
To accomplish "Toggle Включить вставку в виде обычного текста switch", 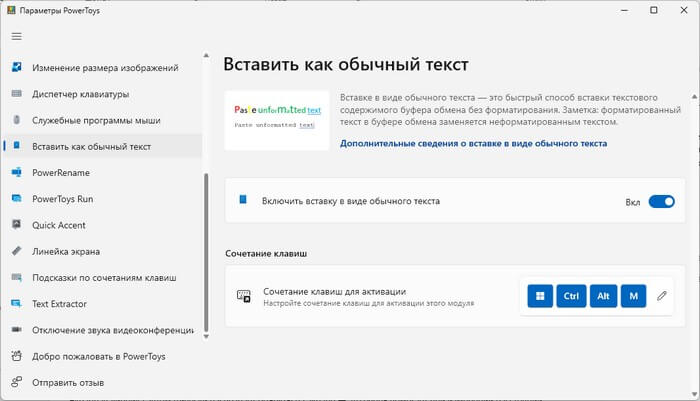I will (662, 202).
